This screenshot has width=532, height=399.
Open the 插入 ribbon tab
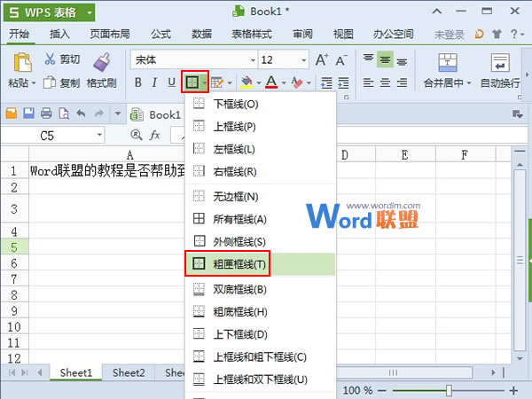(59, 35)
